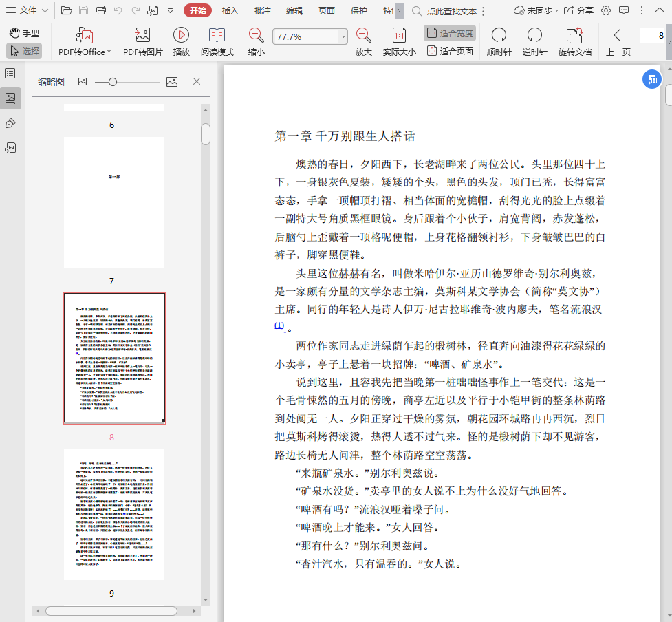Open the thumbnails panel in sidebar
Image resolution: width=672 pixels, height=622 pixels.
[10, 98]
